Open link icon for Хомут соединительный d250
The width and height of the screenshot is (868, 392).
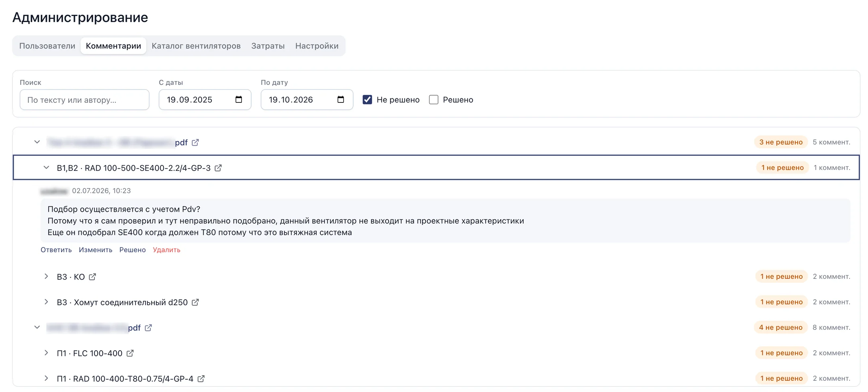[195, 302]
